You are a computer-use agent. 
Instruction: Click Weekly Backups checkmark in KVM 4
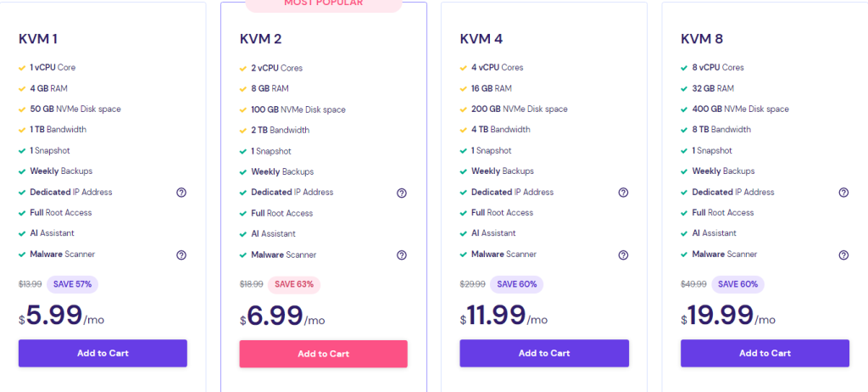[464, 171]
